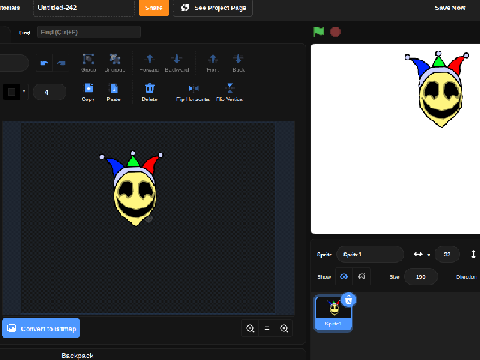480x360 pixels.
Task: Move selection Forward one layer
Action: 150,63
